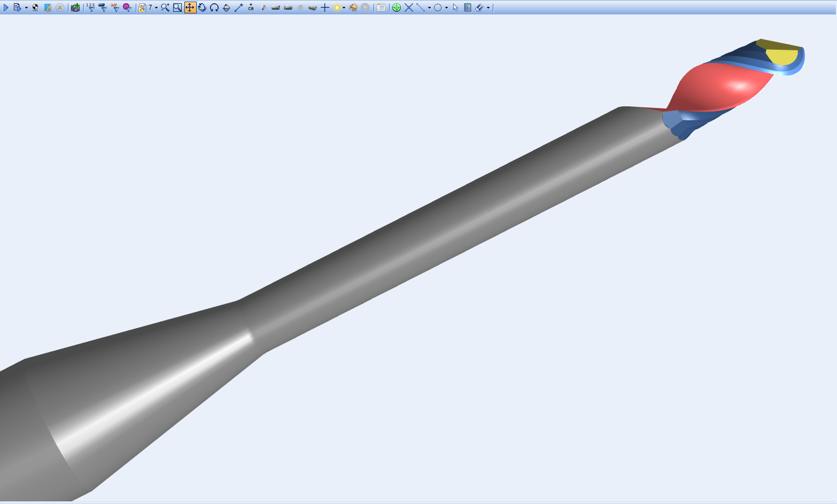Open the color palette settings icon
Image resolution: width=837 pixels, height=504 pixels.
point(353,7)
